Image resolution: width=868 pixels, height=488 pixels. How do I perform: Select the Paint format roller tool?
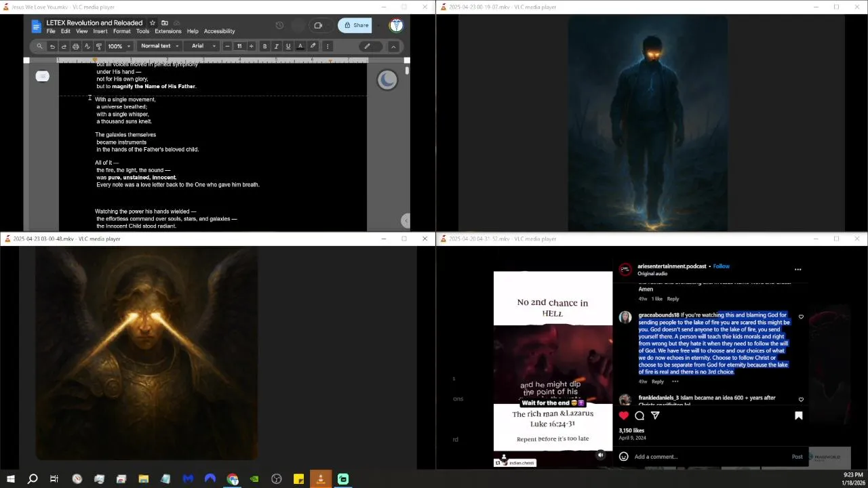point(98,46)
